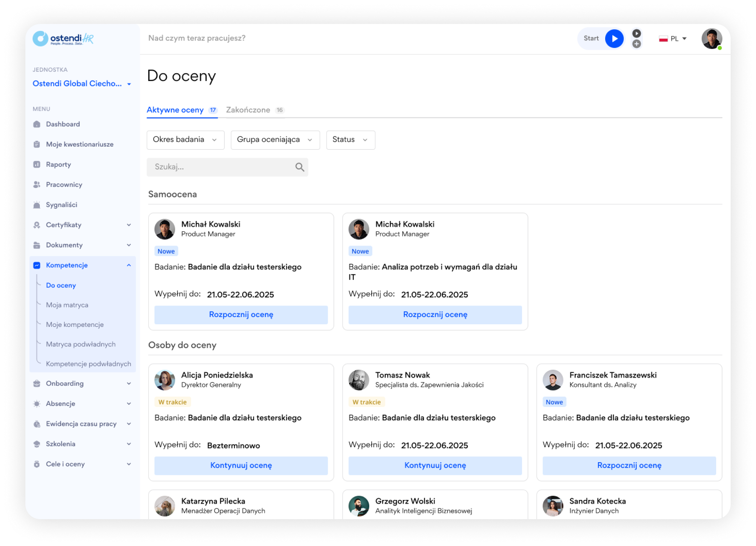This screenshot has height=546, width=756.
Task: Switch to the Zakończone tab
Action: coord(248,110)
